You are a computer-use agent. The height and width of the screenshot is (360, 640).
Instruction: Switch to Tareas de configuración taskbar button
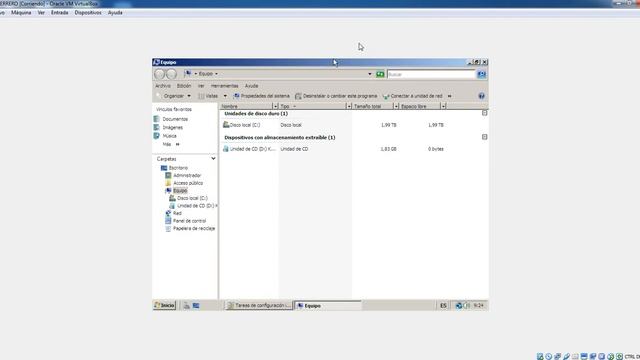coord(259,305)
